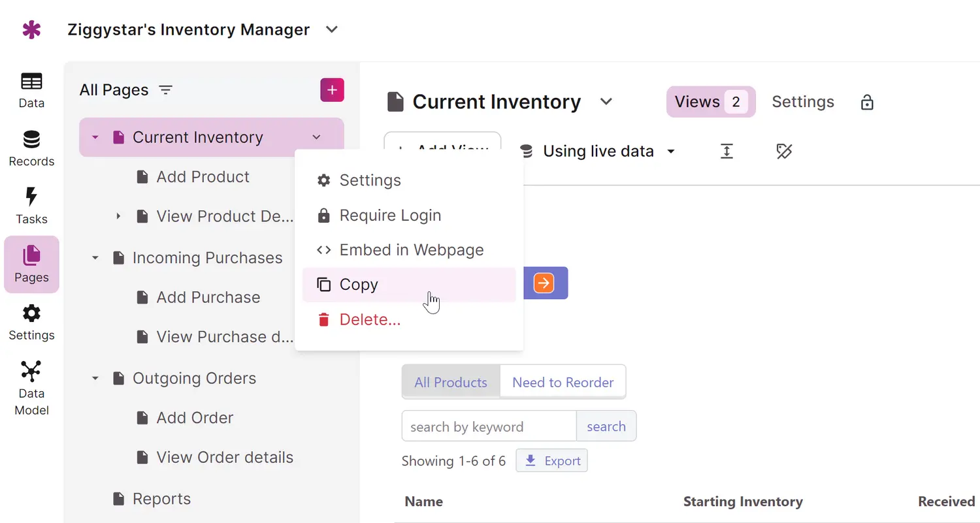Screen dimensions: 980x523
Task: Click the pink add page plus button
Action: tap(332, 90)
